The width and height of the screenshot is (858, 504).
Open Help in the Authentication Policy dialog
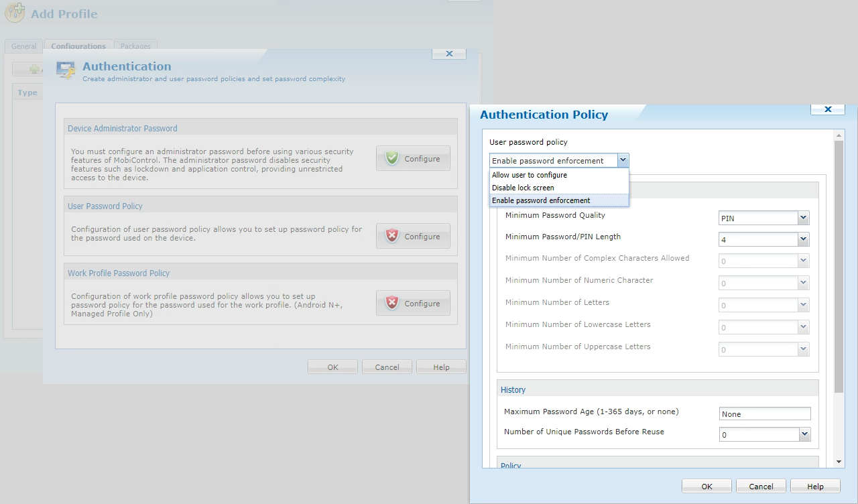point(815,487)
